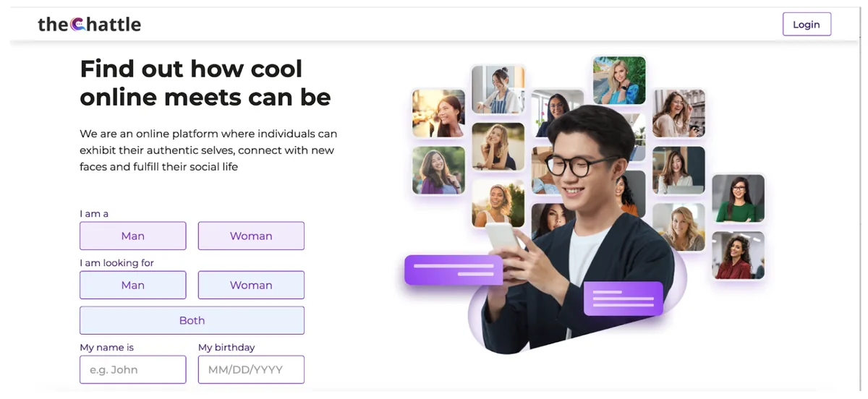Focus the My birthday date field
The width and height of the screenshot is (868, 399).
point(251,369)
